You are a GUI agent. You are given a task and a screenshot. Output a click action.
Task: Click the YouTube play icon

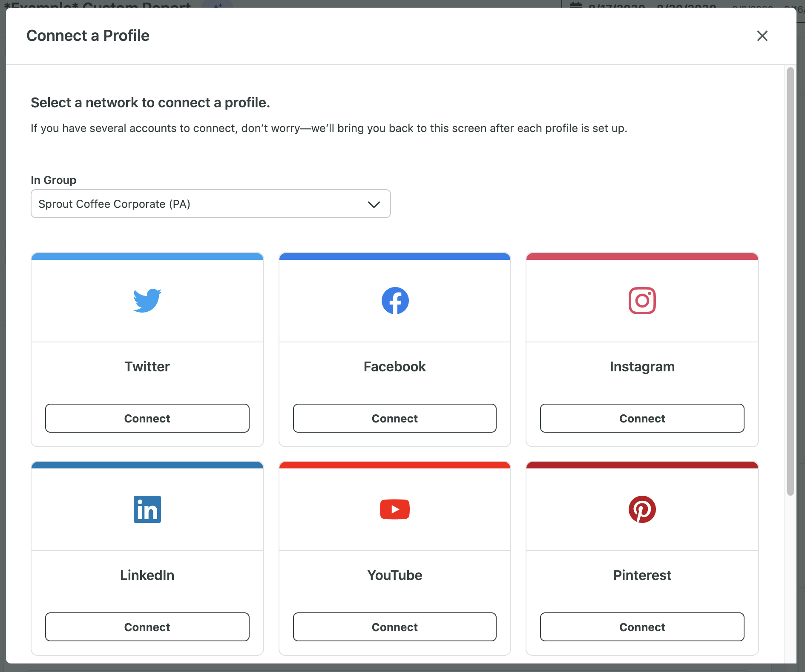click(395, 509)
